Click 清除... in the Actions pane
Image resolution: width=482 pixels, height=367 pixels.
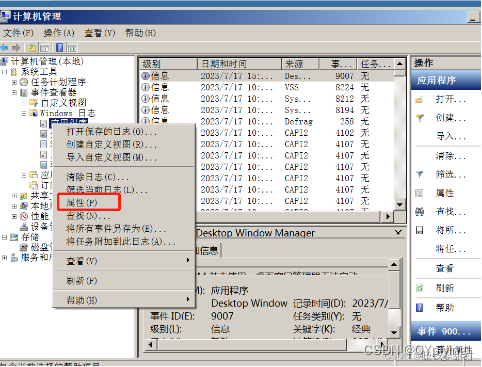point(451,156)
